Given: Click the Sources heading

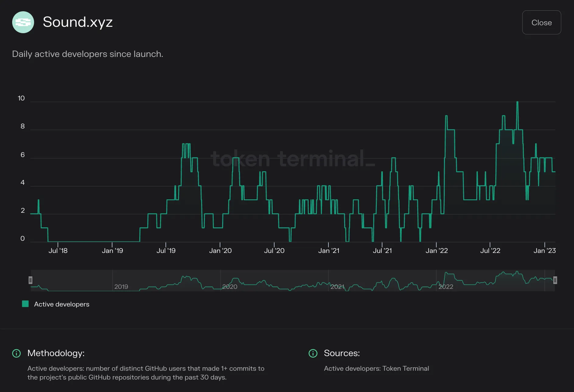Looking at the screenshot, I should (x=342, y=353).
